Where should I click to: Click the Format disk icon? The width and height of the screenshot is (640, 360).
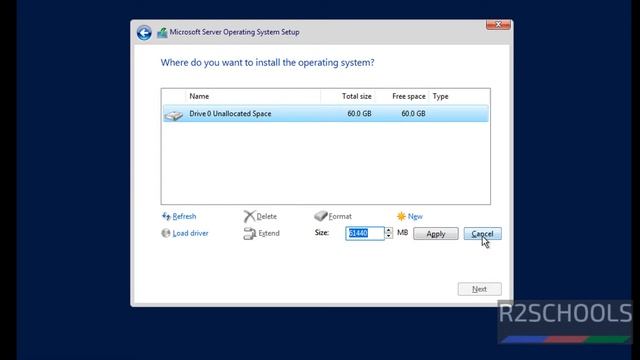320,216
